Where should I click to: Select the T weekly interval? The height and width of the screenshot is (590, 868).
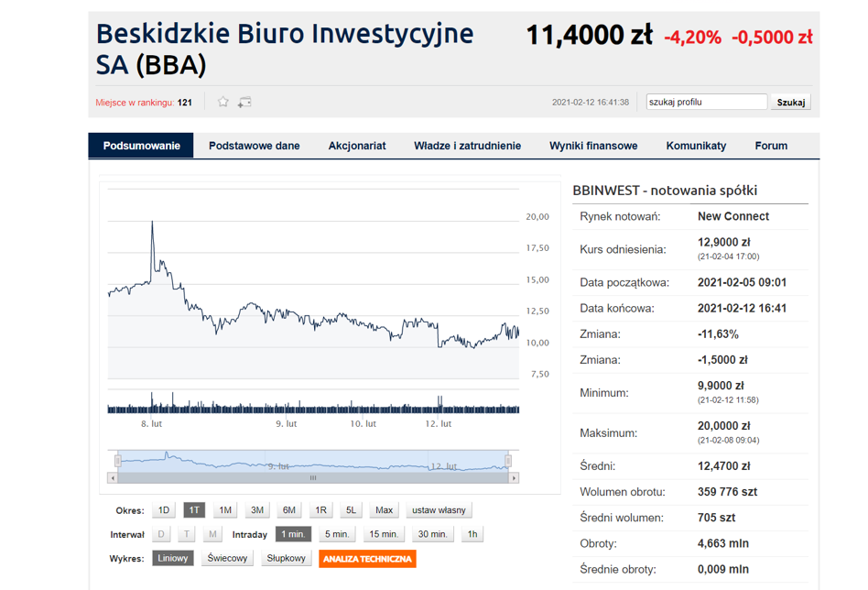(x=187, y=534)
